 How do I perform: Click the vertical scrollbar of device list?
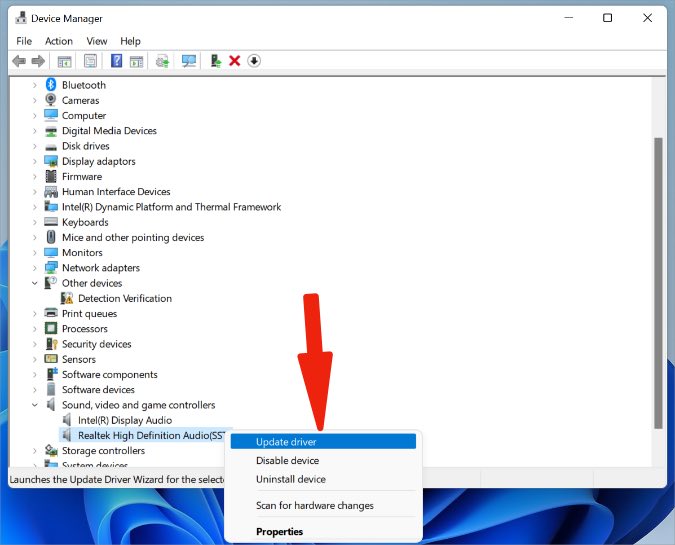coord(658,280)
